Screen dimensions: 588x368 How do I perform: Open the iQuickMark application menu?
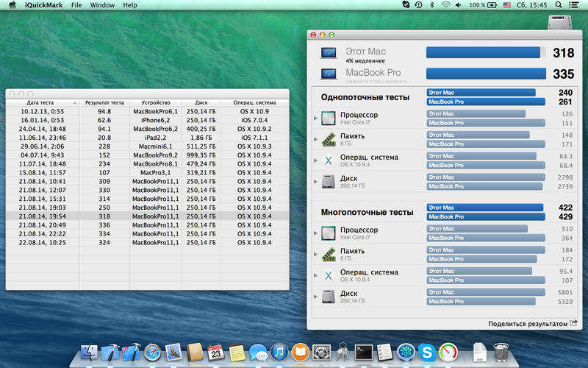pyautogui.click(x=44, y=5)
